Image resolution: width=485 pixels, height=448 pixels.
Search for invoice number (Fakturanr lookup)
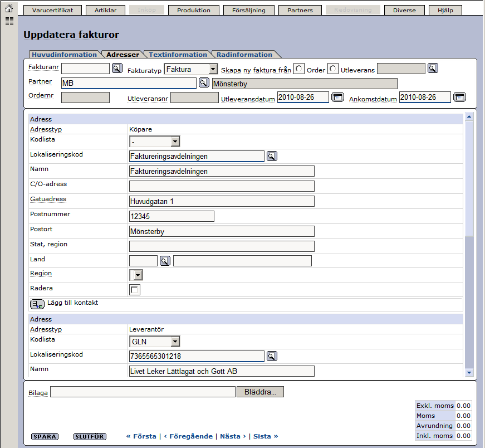click(117, 68)
